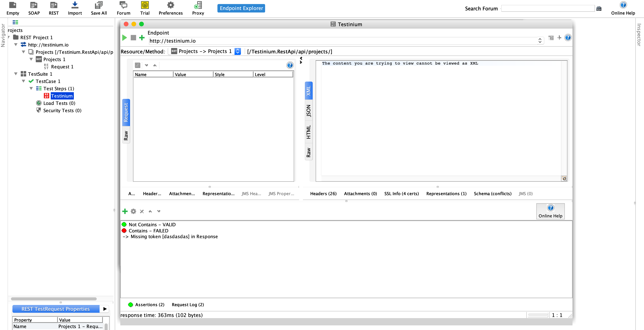The height and width of the screenshot is (330, 644).
Task: Click the binoculars search icon
Action: click(599, 8)
